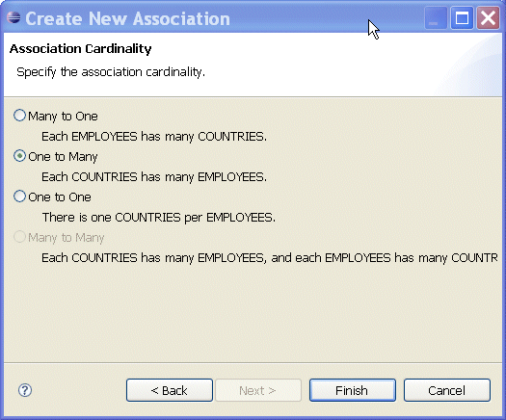The height and width of the screenshot is (420, 506).
Task: Cancel the Create New Association dialog
Action: [447, 390]
